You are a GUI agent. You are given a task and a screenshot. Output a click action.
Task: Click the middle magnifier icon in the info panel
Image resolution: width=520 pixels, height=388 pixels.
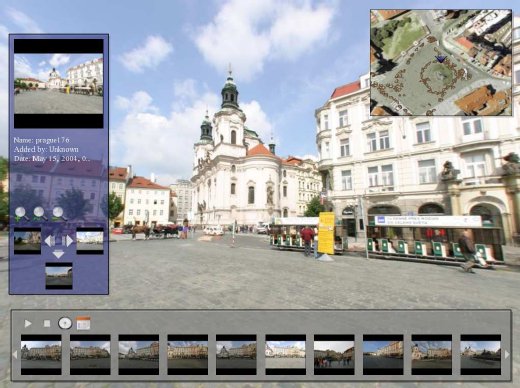(x=40, y=214)
